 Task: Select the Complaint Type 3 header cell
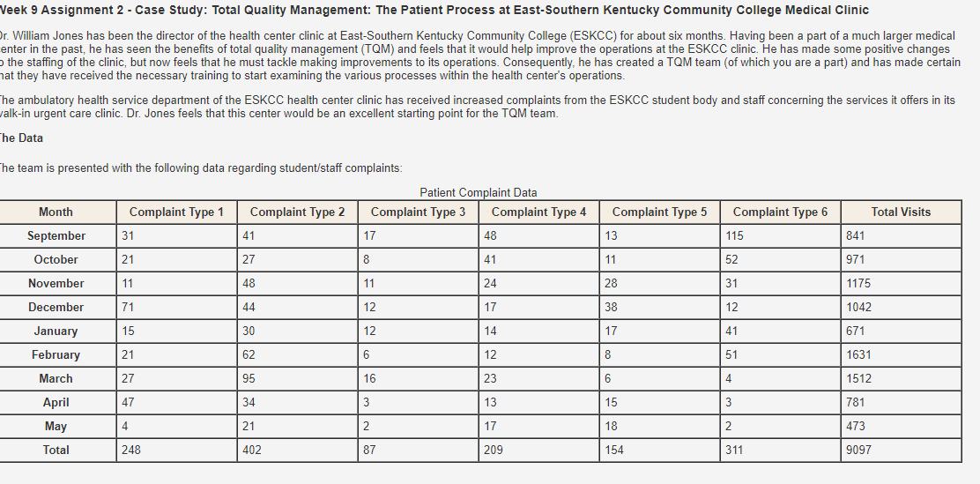[418, 212]
